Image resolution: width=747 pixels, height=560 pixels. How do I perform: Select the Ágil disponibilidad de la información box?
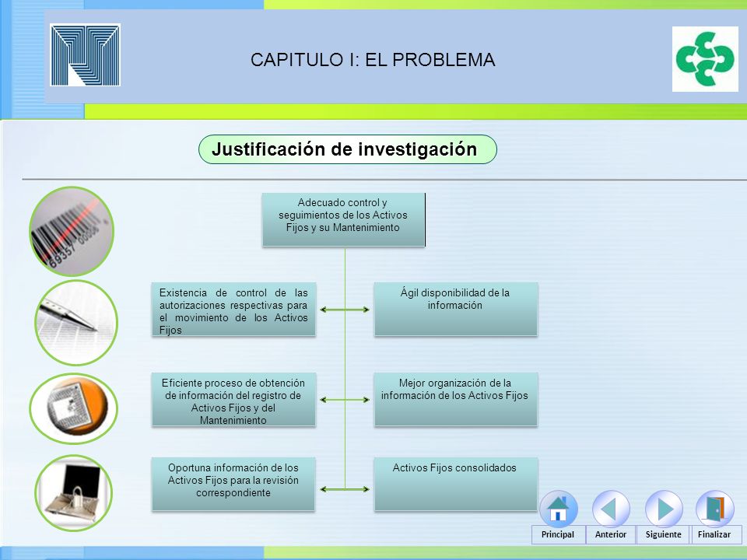tap(455, 309)
